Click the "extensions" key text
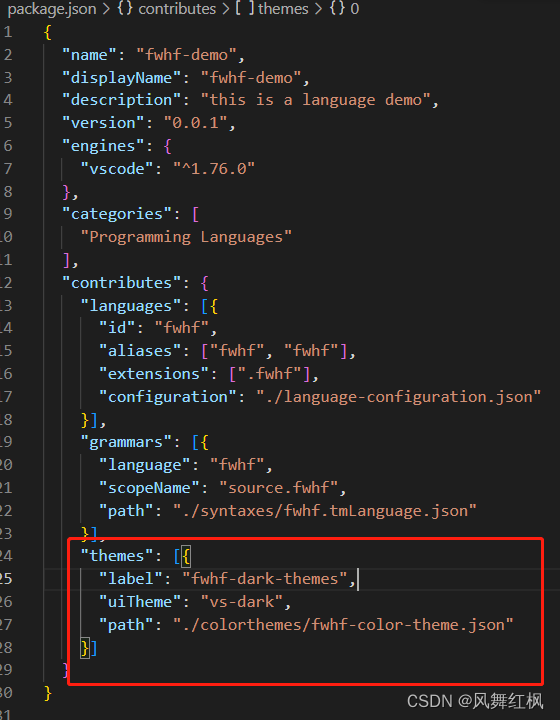Screen dimensions: 560x720 point(153,374)
